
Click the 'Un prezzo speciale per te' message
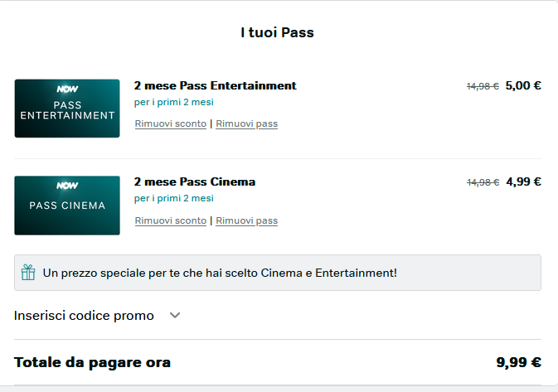click(x=220, y=273)
